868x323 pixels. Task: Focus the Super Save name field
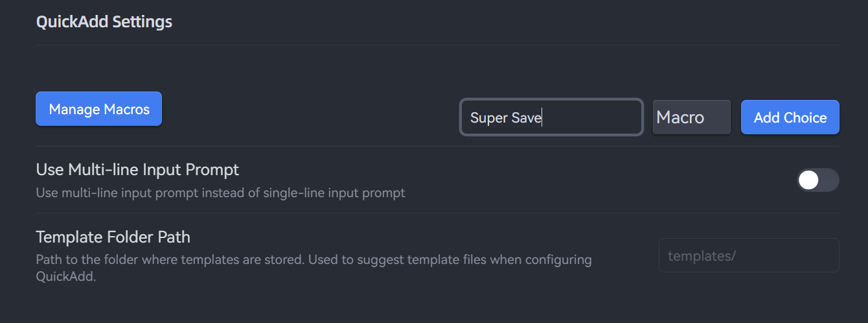coord(551,117)
